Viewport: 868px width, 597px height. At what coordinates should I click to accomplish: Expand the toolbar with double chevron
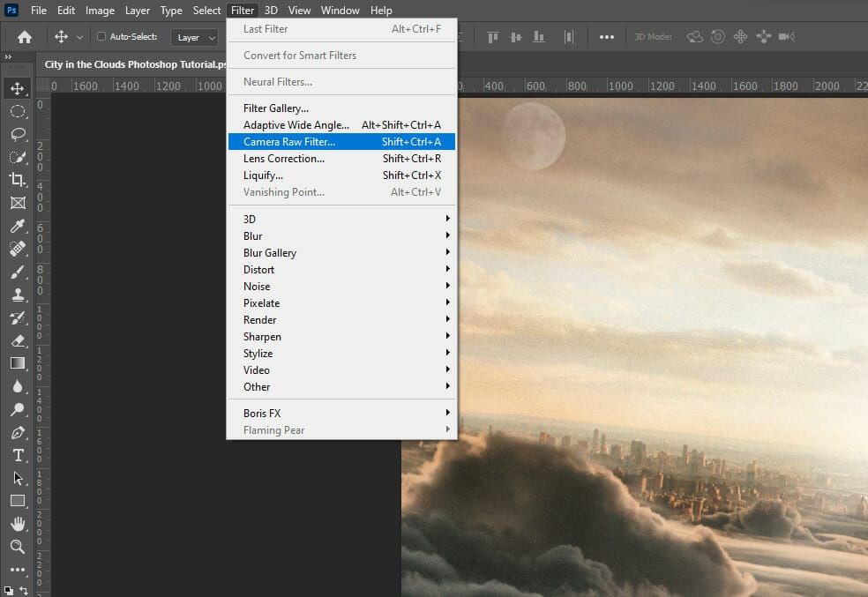(x=8, y=56)
